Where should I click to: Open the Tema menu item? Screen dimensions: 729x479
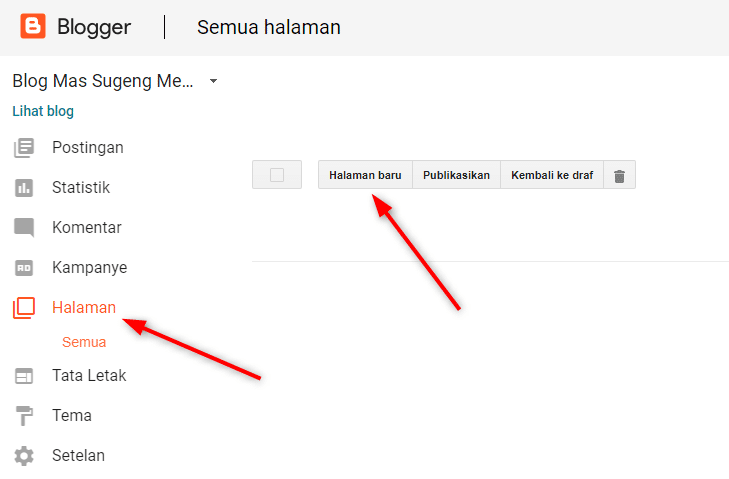tap(72, 415)
